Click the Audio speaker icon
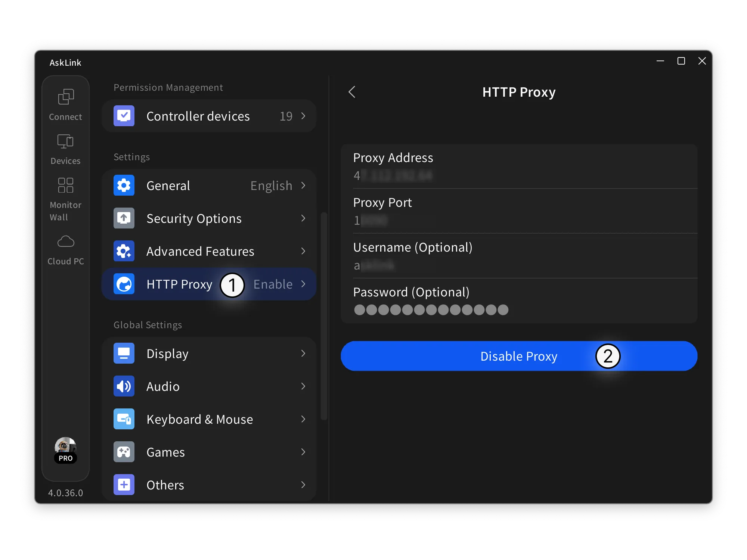The height and width of the screenshot is (560, 747). [124, 386]
